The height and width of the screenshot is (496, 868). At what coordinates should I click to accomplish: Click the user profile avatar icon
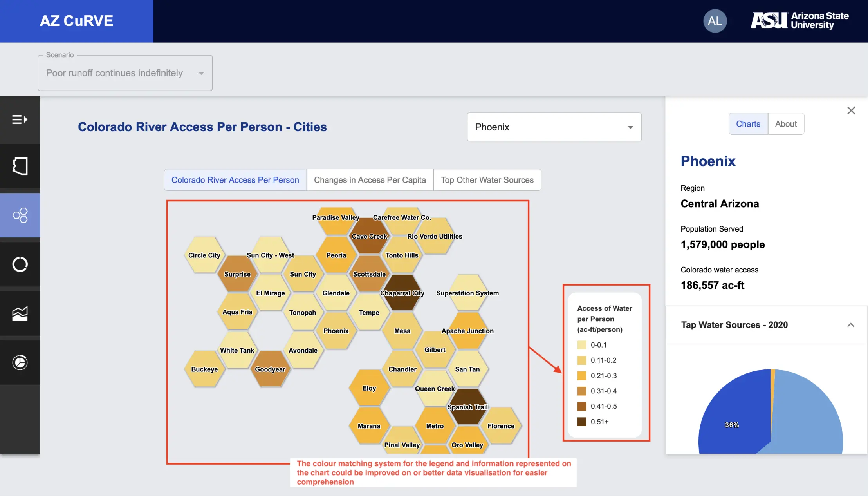714,20
